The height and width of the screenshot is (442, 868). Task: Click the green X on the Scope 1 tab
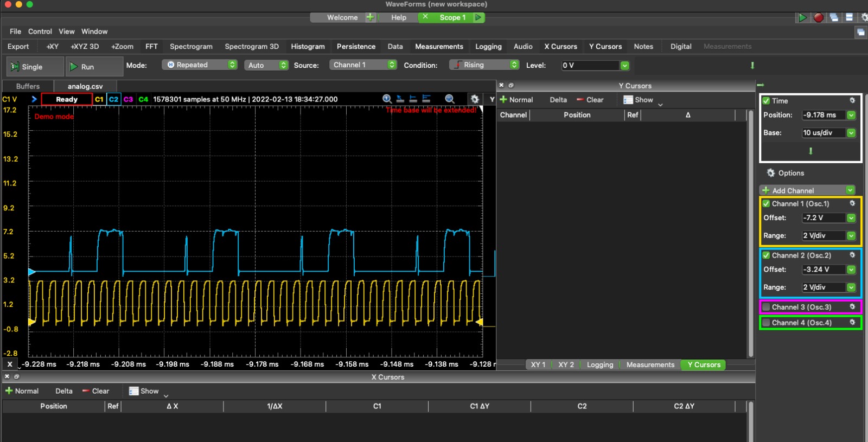tap(425, 17)
